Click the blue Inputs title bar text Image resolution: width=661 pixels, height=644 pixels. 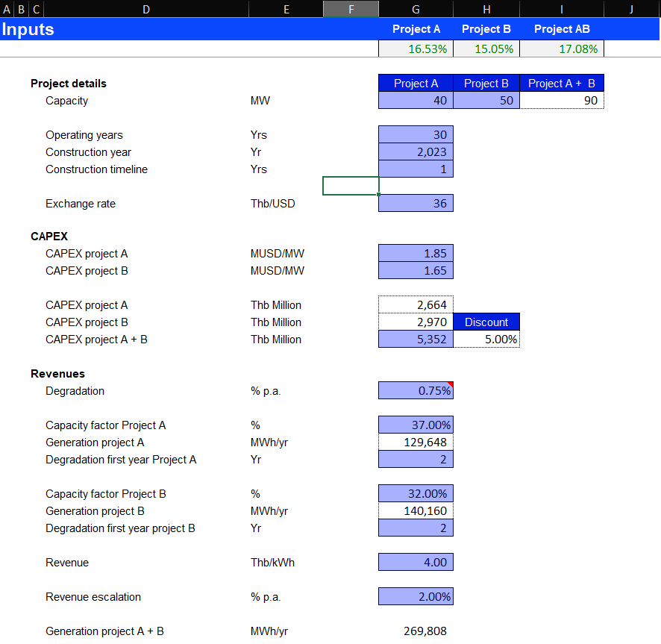[x=28, y=30]
